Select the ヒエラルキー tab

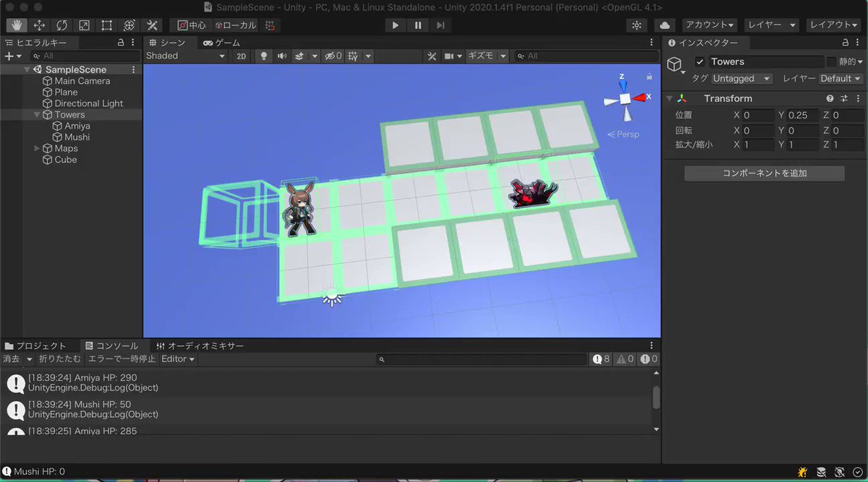click(x=35, y=43)
